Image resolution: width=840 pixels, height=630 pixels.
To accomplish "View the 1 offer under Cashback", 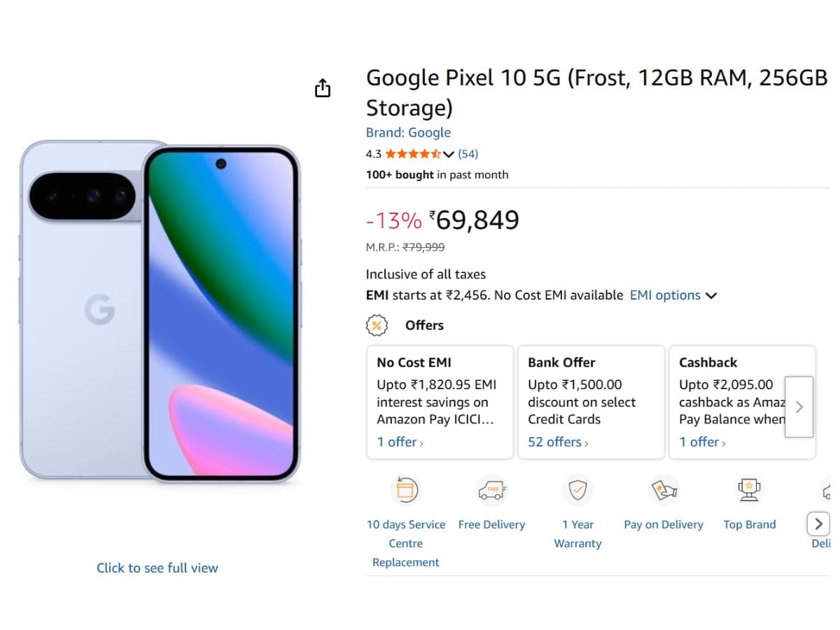I will coord(702,442).
